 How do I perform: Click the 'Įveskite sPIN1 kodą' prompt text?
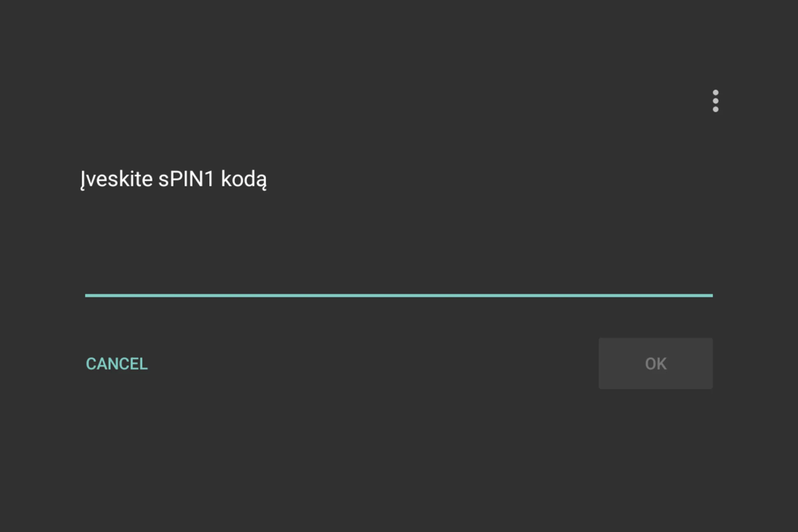pyautogui.click(x=173, y=179)
